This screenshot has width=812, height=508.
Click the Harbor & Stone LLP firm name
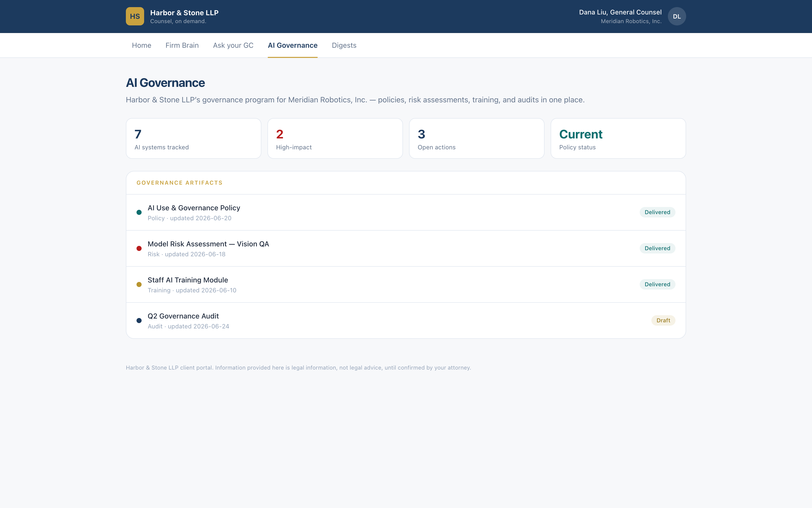coord(184,13)
